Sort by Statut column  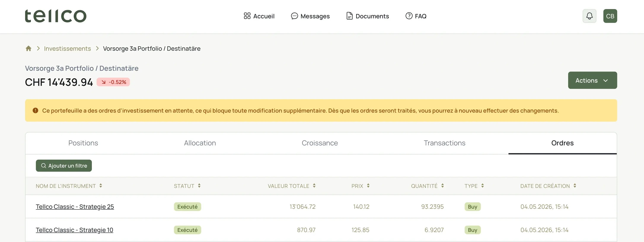[187, 186]
